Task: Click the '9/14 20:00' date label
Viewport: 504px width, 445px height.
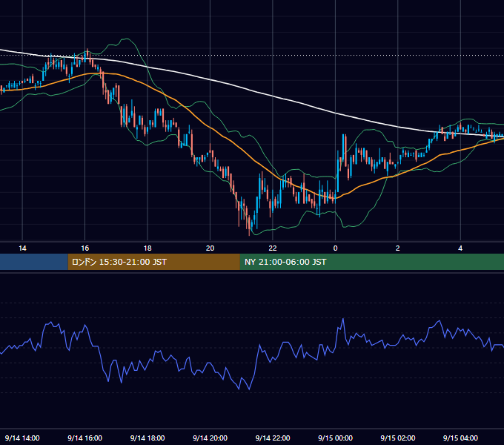Action: click(x=210, y=438)
